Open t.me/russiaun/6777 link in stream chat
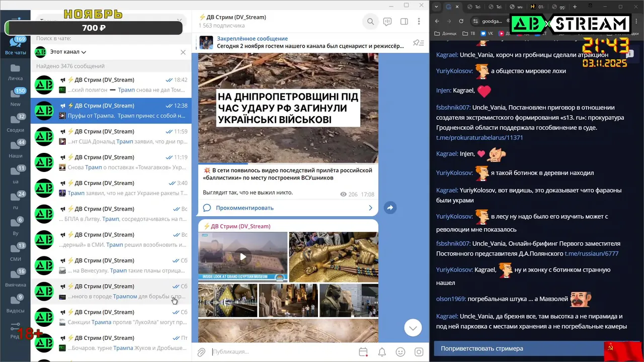The width and height of the screenshot is (644, 362). point(591,253)
